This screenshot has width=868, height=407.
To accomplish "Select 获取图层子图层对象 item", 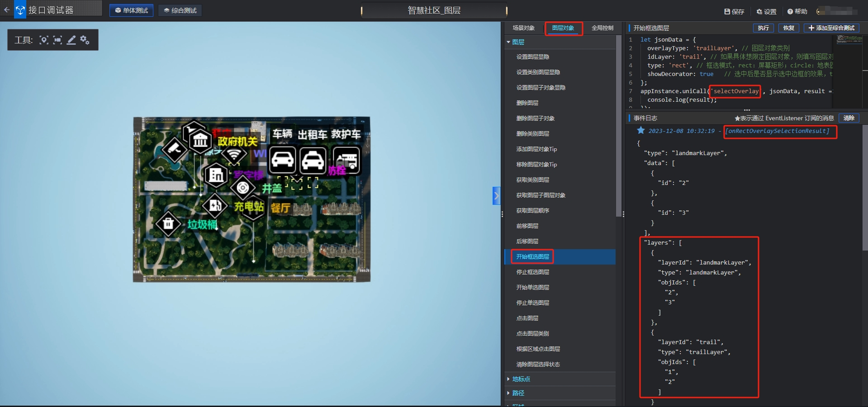I will pyautogui.click(x=560, y=195).
